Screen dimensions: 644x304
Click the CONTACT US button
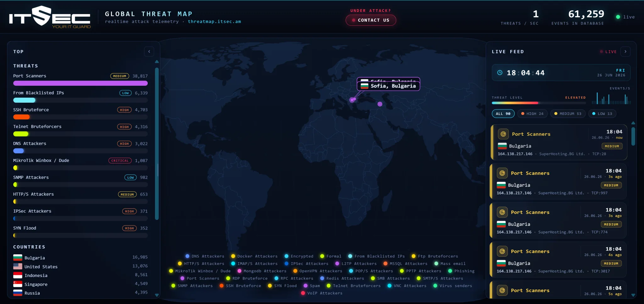click(x=371, y=20)
